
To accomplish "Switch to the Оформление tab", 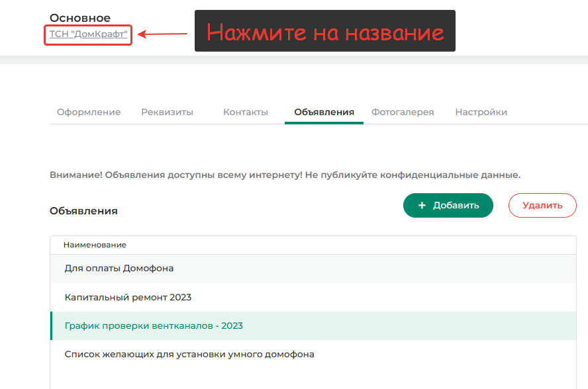I will pos(89,112).
